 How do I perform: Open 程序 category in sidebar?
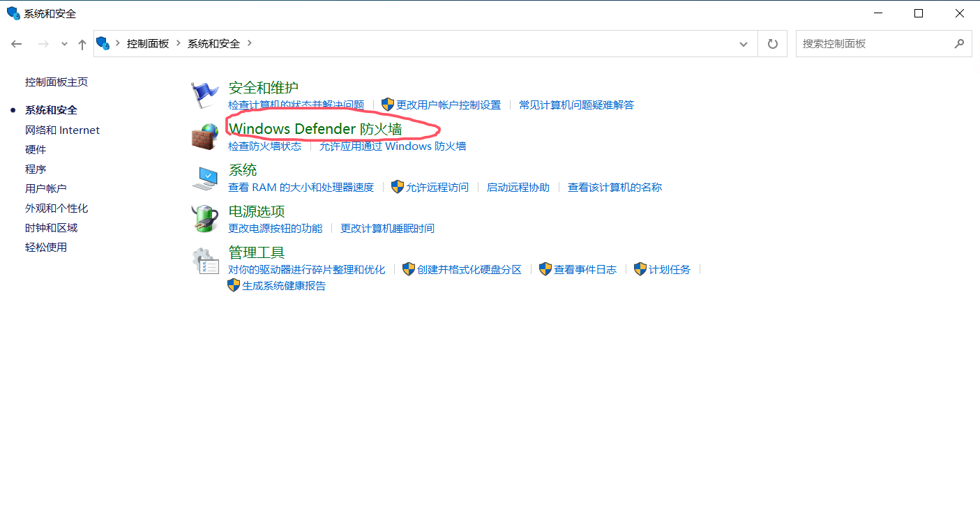(36, 169)
